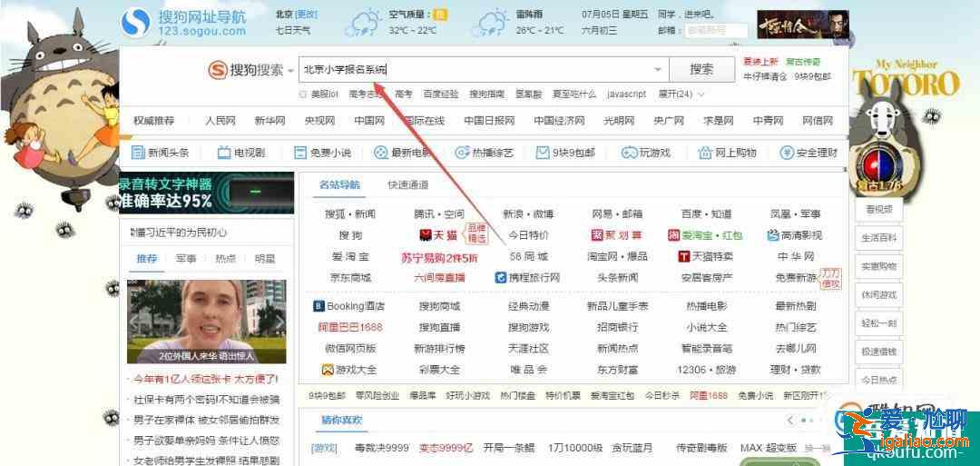Click the 免费小说 book icon
Screen dimensions: 980x466
(300, 152)
